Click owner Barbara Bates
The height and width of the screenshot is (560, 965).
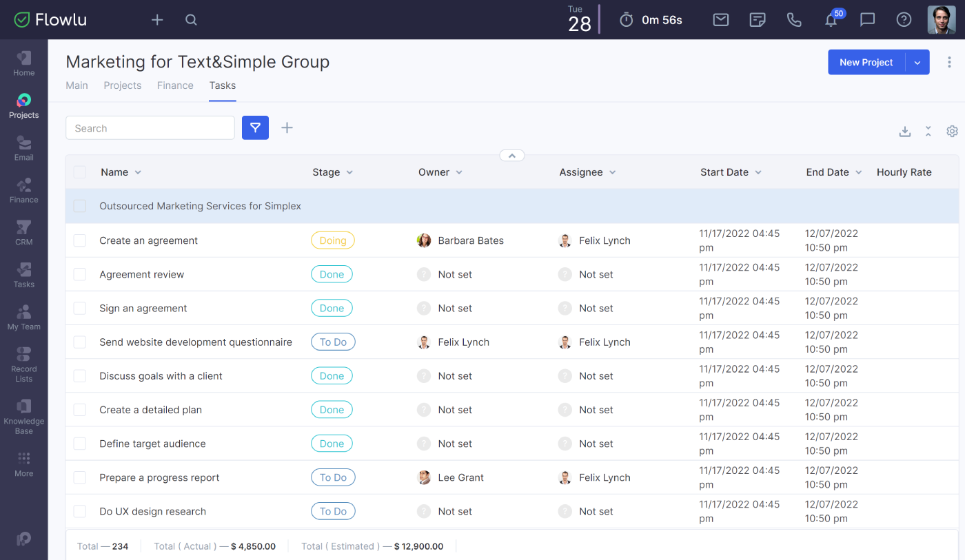point(460,240)
